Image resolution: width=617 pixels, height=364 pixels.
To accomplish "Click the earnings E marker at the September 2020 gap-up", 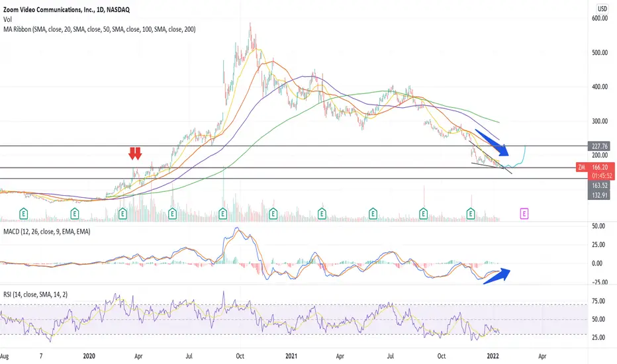I will tap(222, 214).
